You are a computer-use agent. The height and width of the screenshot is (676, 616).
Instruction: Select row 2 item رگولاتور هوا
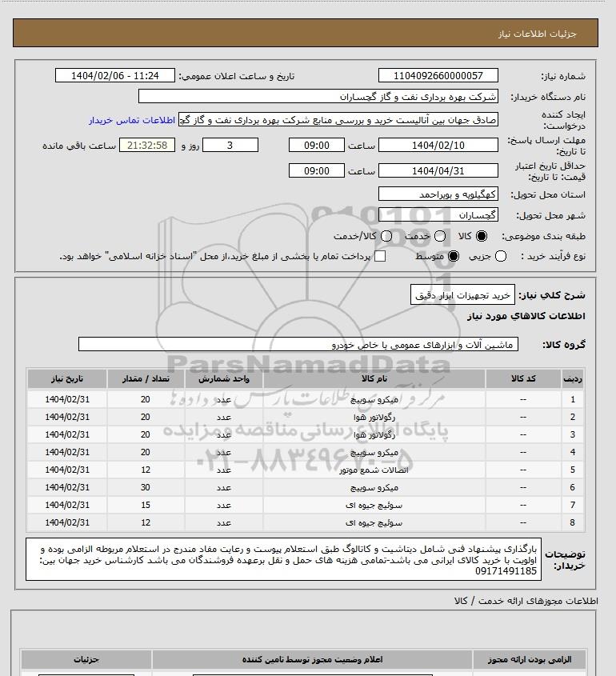tap(374, 418)
